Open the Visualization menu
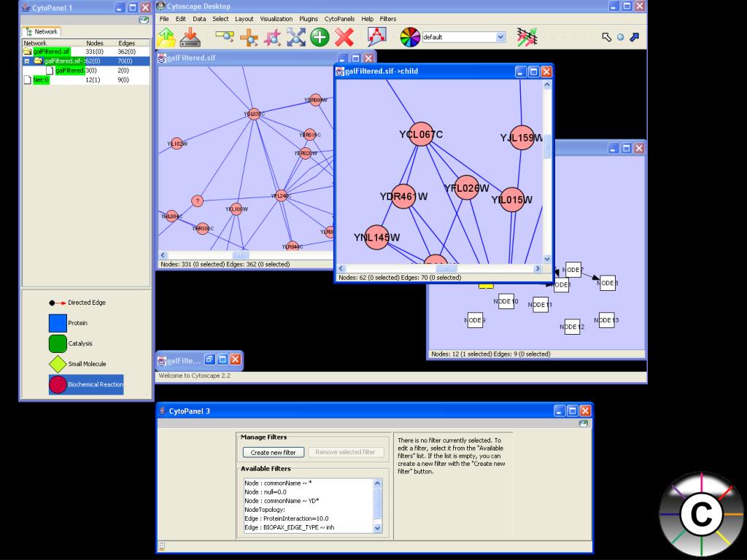Screen dimensions: 747x560 276,19
